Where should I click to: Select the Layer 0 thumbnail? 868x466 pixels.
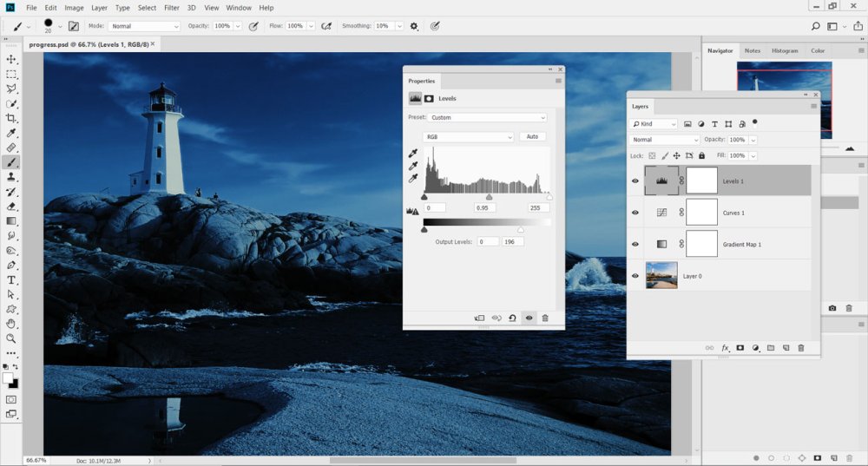[661, 276]
